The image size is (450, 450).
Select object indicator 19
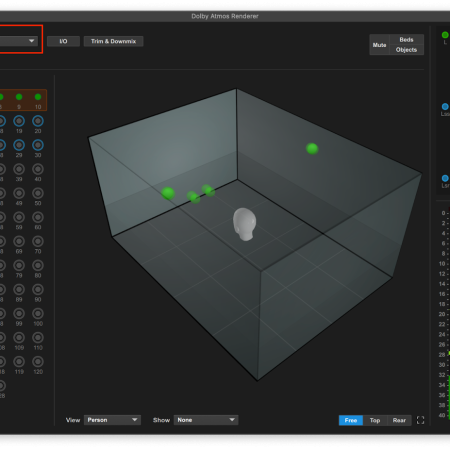point(19,121)
